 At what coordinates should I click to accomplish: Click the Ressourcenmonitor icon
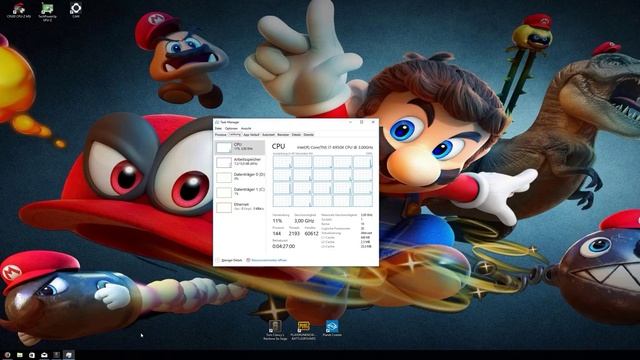[248, 260]
